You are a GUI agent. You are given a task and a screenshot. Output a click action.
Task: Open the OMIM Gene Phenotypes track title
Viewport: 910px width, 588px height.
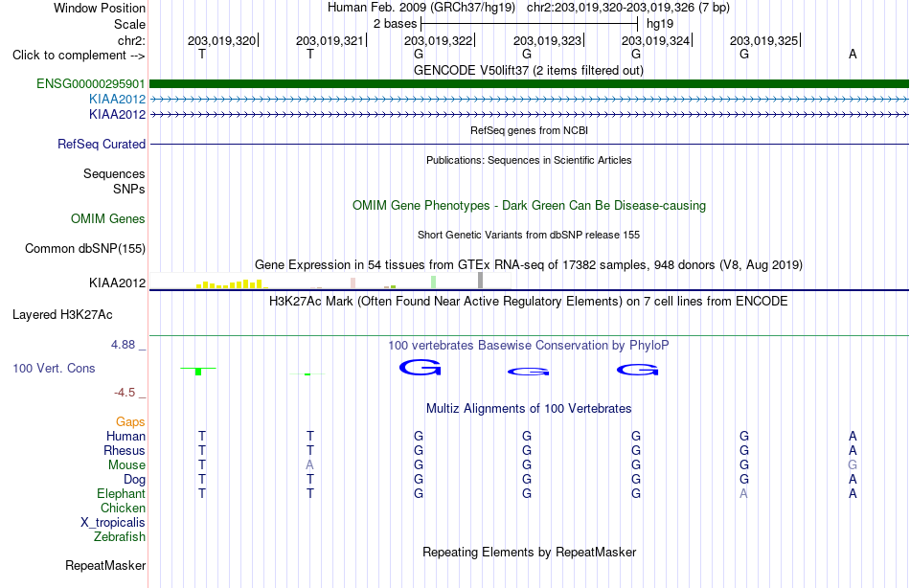pos(529,206)
